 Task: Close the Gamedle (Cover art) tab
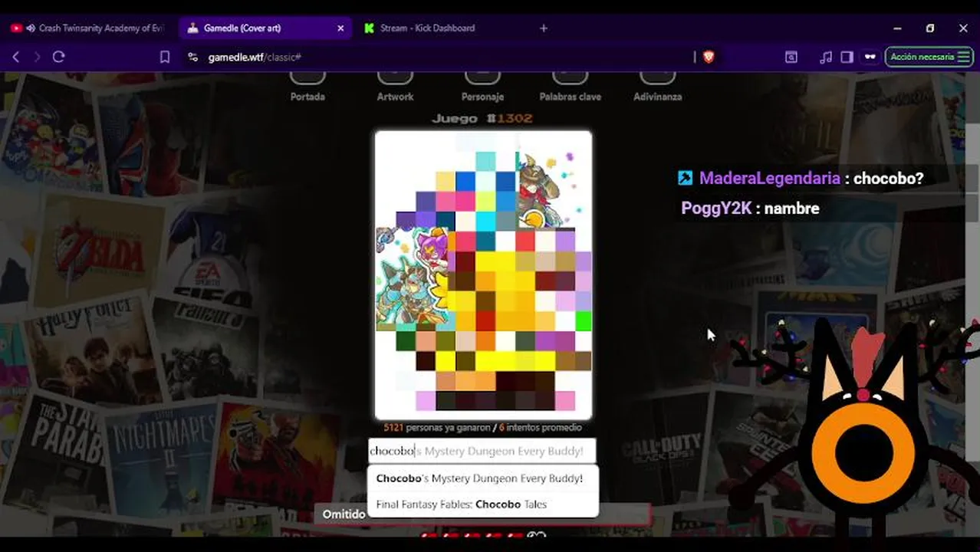pyautogui.click(x=340, y=28)
